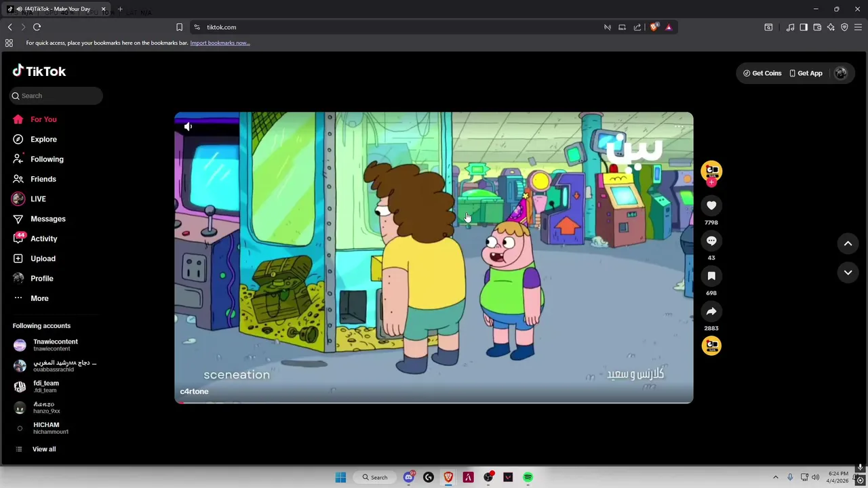The height and width of the screenshot is (488, 868).
Task: Open the ouabbasrachid following account
Action: [56, 366]
